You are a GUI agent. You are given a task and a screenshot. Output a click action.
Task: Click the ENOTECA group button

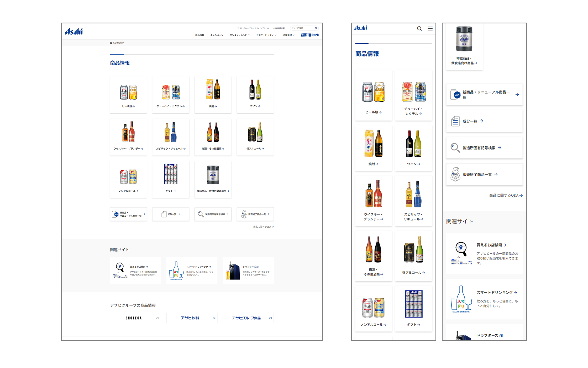[x=135, y=318]
